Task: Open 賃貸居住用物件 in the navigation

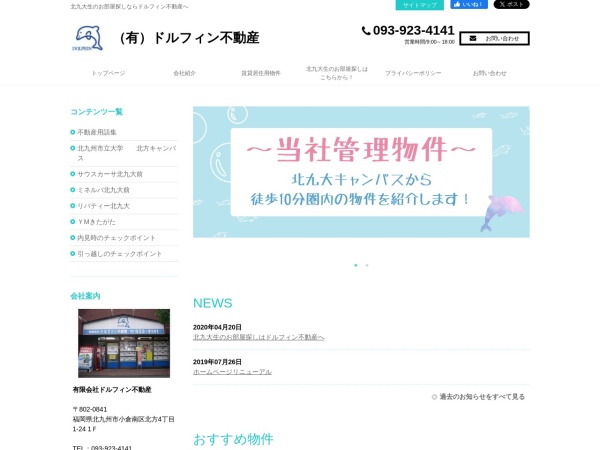Action: coord(261,73)
